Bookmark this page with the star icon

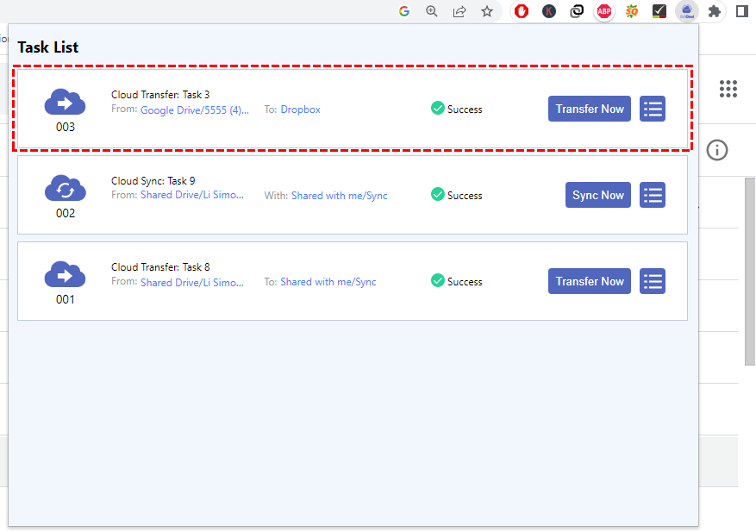click(487, 11)
